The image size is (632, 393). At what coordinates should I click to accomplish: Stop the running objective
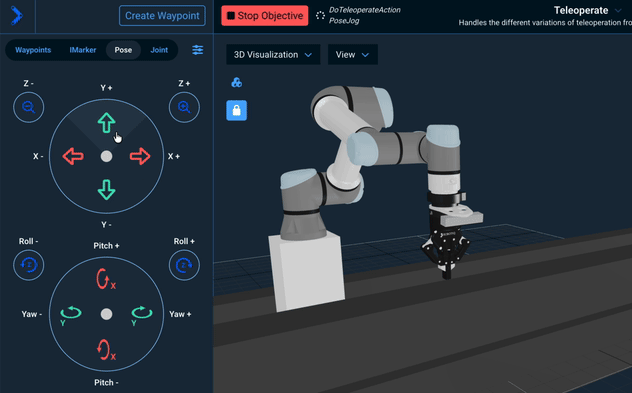(265, 16)
